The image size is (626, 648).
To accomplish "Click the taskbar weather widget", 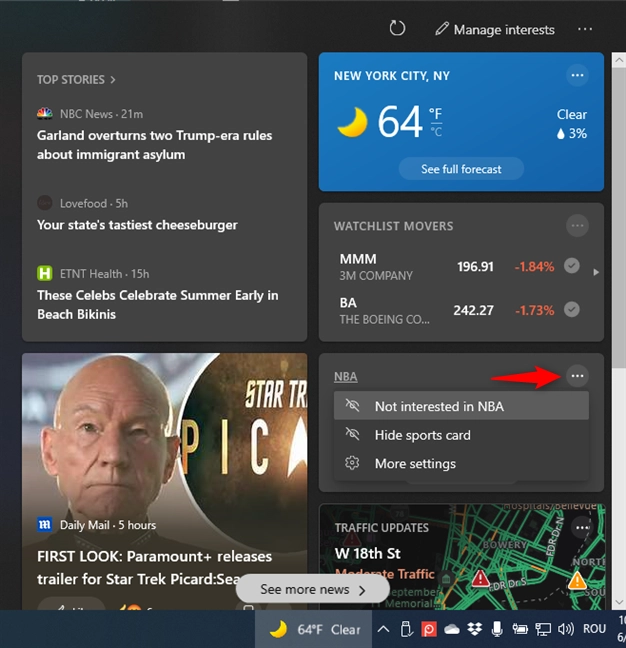I will (314, 629).
